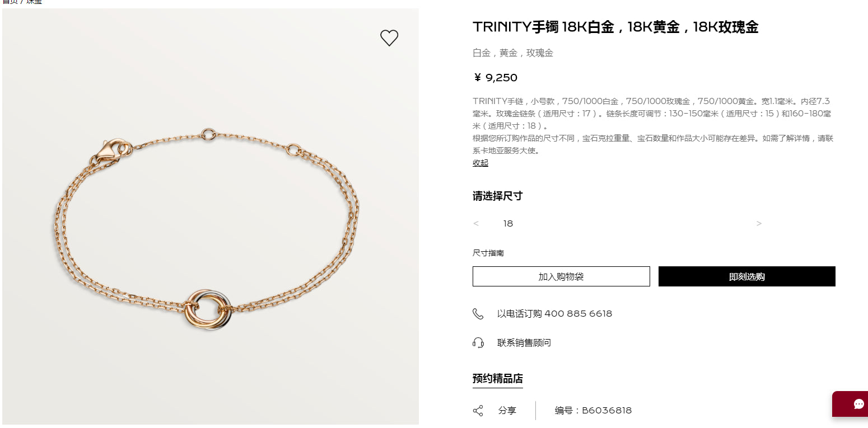Click the product code B6036818

(x=606, y=411)
